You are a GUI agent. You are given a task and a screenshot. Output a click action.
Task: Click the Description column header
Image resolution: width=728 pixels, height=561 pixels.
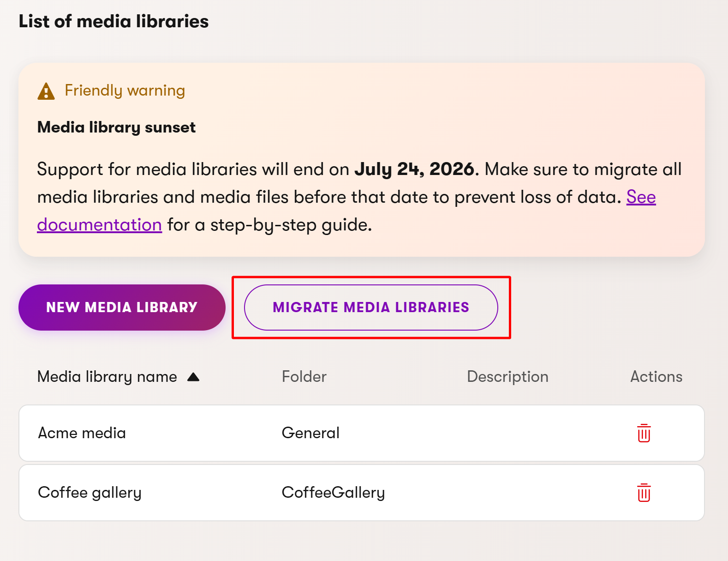507,377
